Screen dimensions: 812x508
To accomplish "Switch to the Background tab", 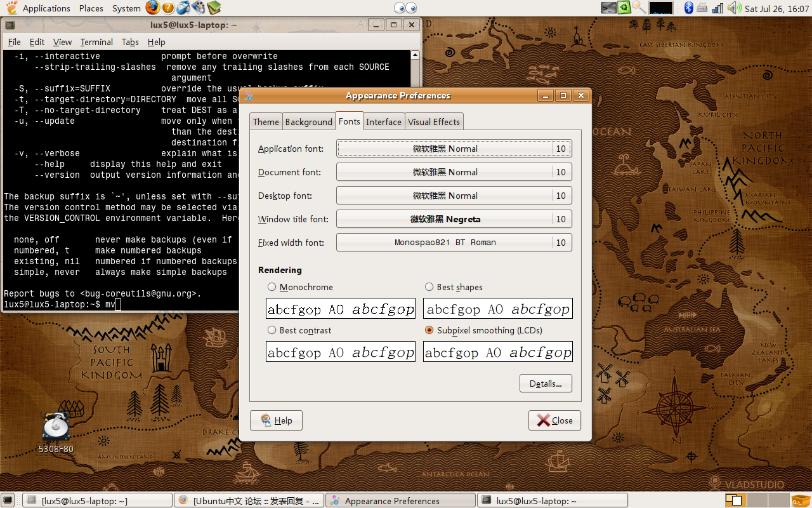I will 309,122.
